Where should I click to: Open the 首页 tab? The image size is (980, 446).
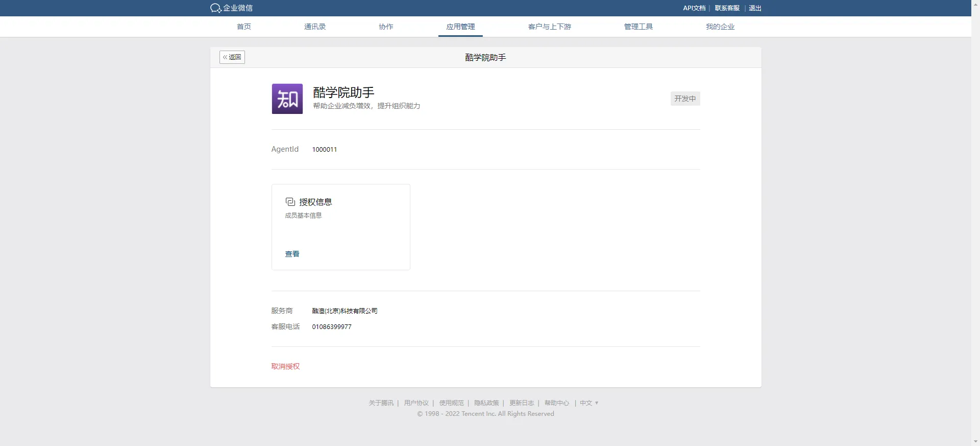coord(244,27)
